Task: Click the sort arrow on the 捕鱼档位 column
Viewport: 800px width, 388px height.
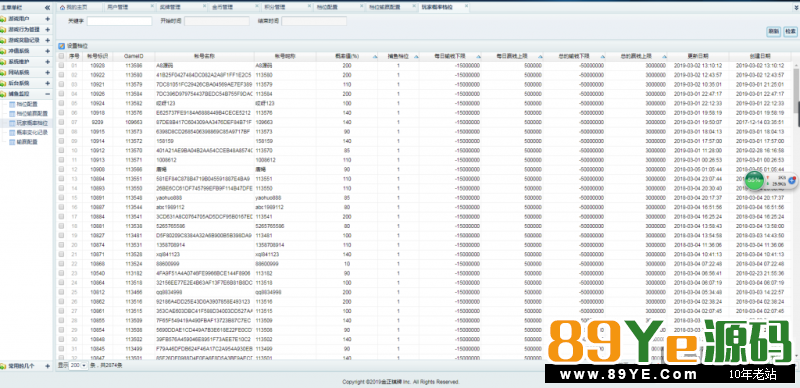Action: 416,56
